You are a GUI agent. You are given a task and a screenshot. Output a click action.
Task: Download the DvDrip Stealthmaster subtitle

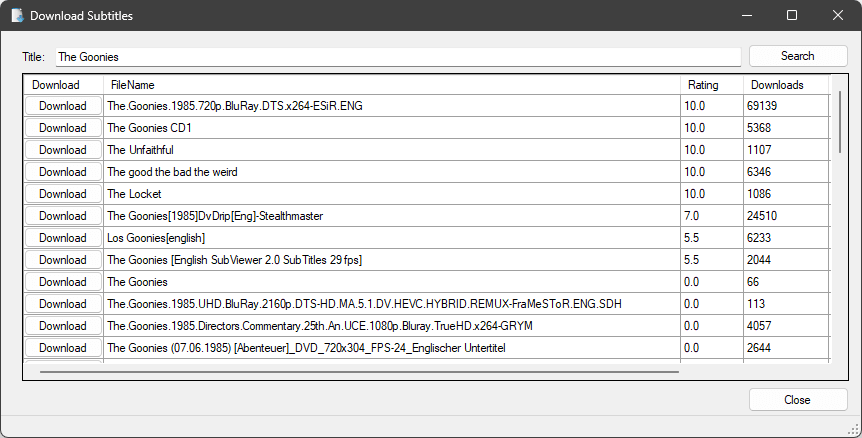[x=63, y=216]
